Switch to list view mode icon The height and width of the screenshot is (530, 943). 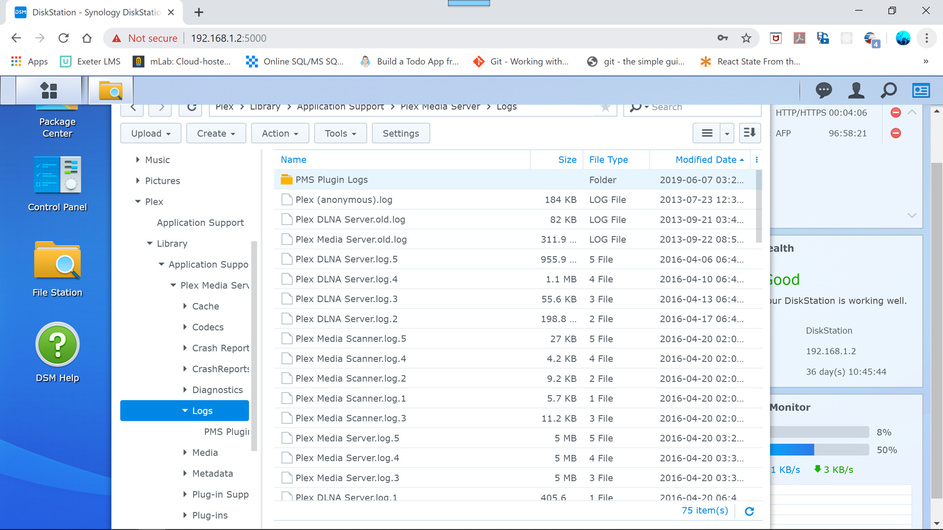[x=707, y=133]
